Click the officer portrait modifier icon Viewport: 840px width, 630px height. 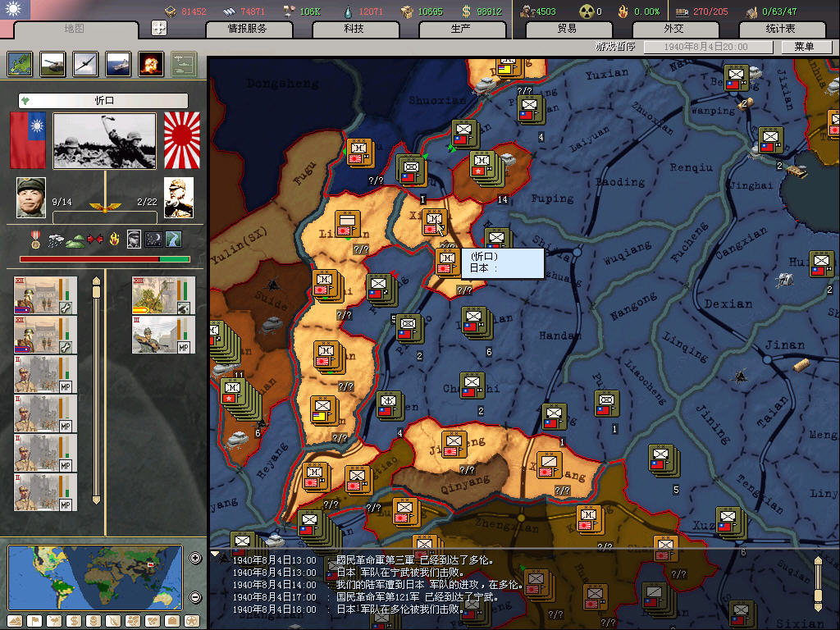coord(134,240)
